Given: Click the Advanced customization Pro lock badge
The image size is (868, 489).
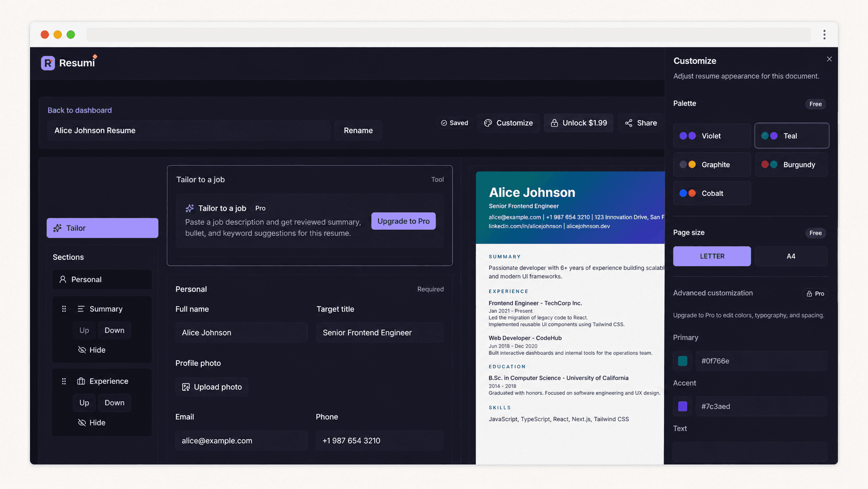Looking at the screenshot, I should pos(815,294).
